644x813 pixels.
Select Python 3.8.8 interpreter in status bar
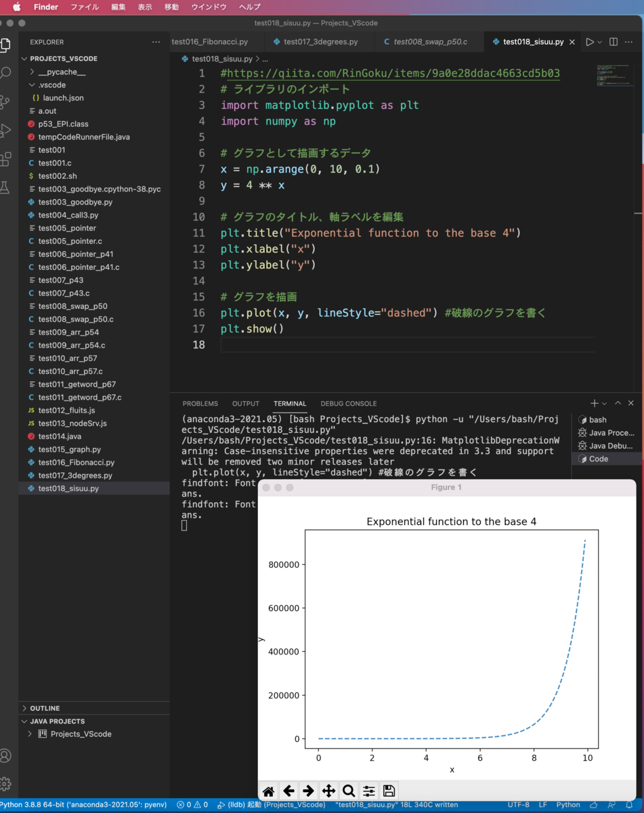click(83, 805)
